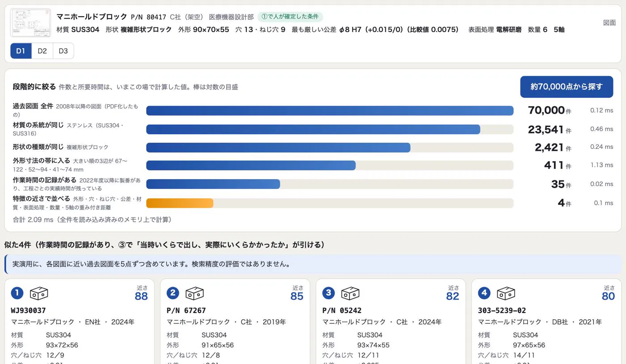Click the 近さ score 80
Image resolution: width=626 pixels, height=364 pixels.
[x=608, y=296]
